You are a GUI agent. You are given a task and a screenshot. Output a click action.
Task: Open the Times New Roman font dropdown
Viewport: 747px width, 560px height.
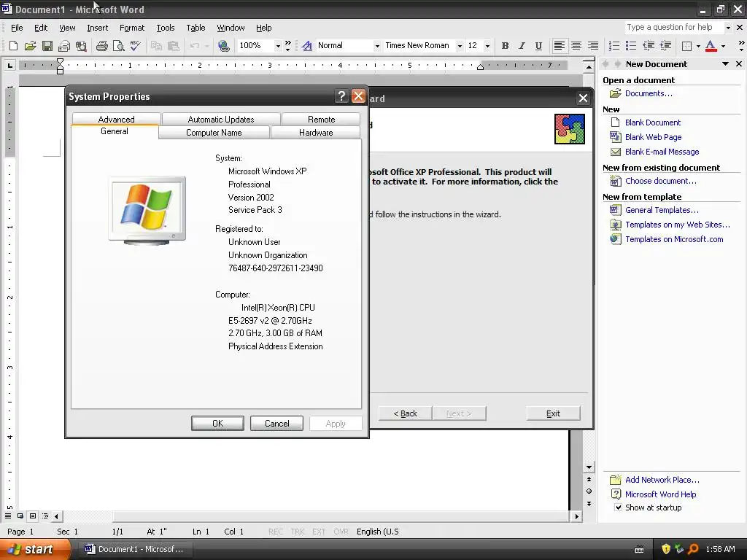coord(460,46)
